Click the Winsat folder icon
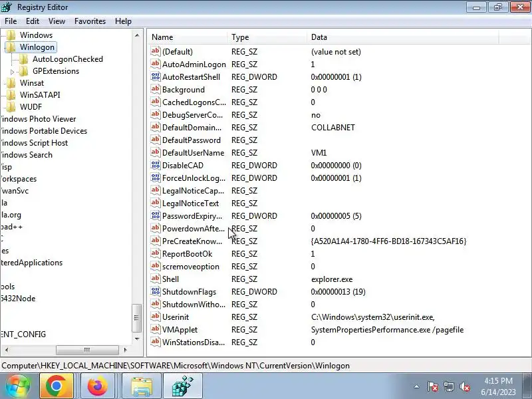The height and width of the screenshot is (399, 532). coord(11,82)
